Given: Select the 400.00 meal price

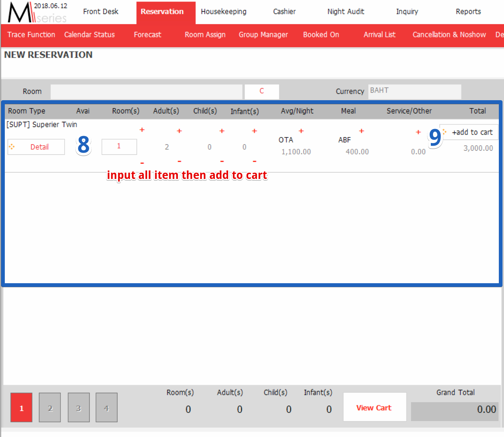Looking at the screenshot, I should point(357,152).
